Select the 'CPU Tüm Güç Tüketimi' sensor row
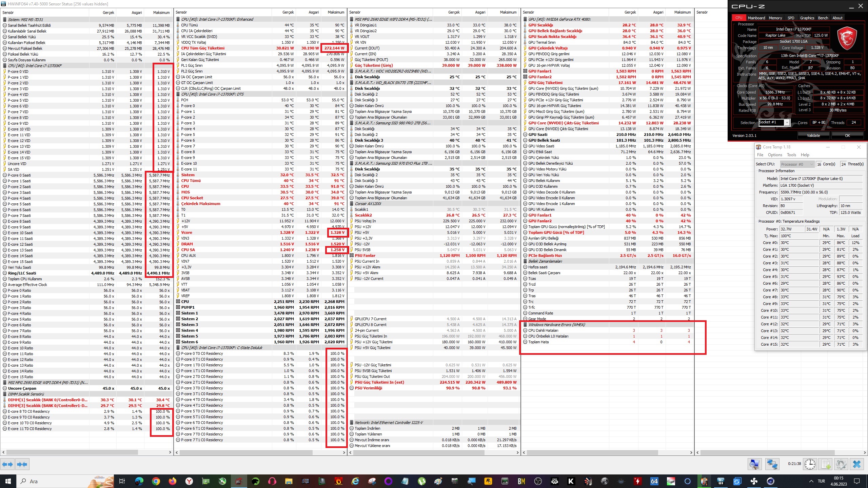Screen dimensions: 868x488 [260, 48]
